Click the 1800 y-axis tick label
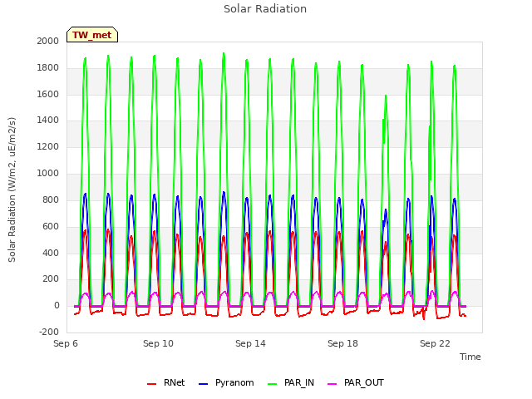Viewport: 532px width, 399px height. pyautogui.click(x=48, y=68)
